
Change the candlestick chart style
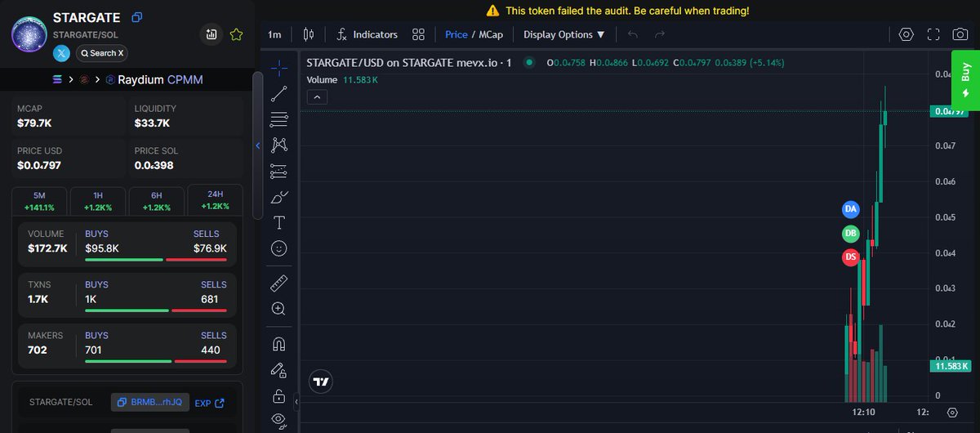[x=308, y=34]
